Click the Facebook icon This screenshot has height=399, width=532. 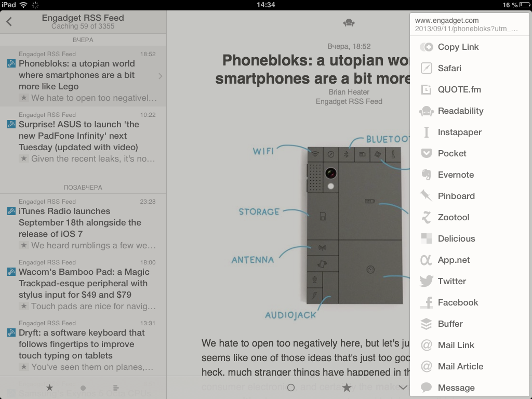coord(426,302)
